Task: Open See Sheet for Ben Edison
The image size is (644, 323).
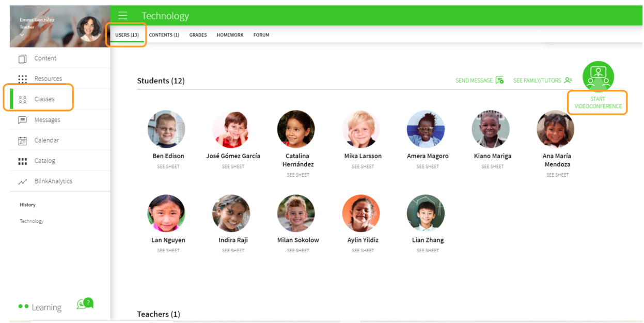Action: coord(168,166)
